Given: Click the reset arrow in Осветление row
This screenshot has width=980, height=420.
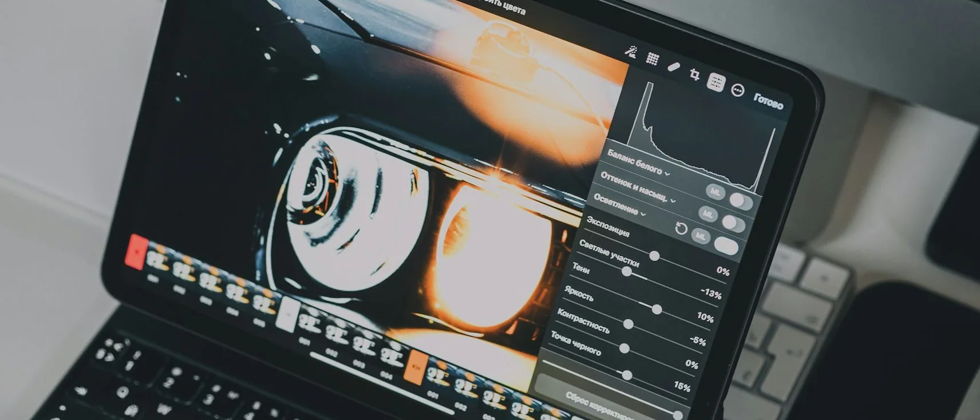Looking at the screenshot, I should pos(681,229).
